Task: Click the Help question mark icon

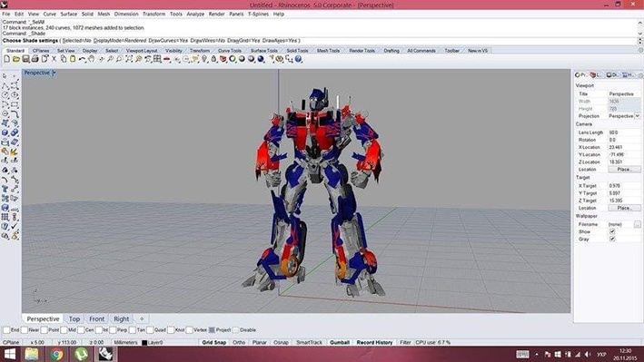Action: pos(299,59)
